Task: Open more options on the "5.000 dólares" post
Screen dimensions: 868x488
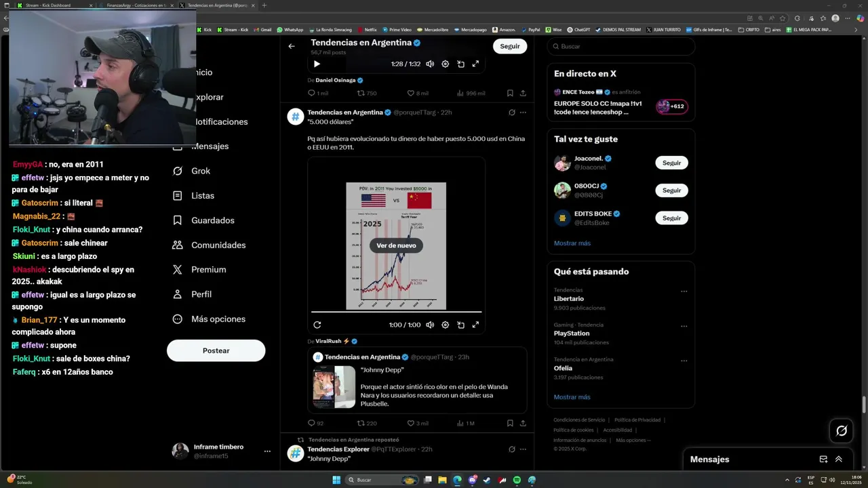Action: click(523, 113)
